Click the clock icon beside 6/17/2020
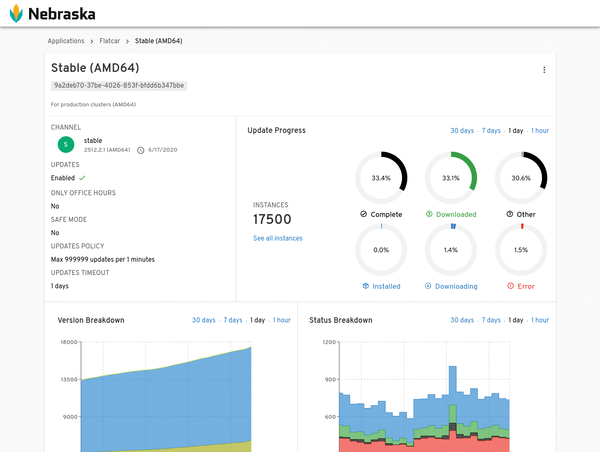This screenshot has height=452, width=600. pos(140,150)
